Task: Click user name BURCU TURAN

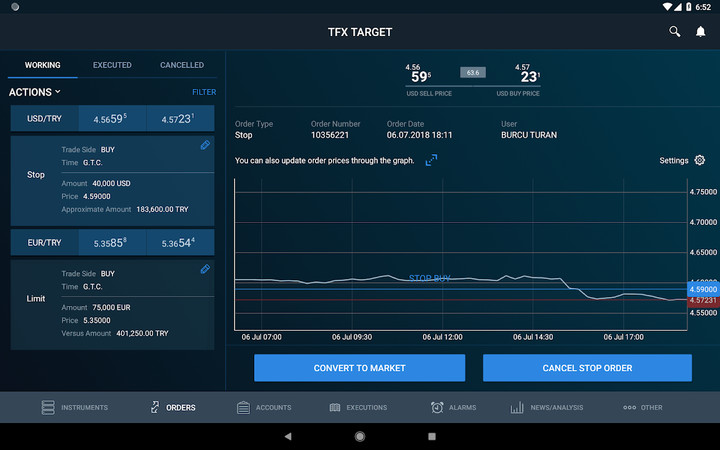Action: point(529,135)
